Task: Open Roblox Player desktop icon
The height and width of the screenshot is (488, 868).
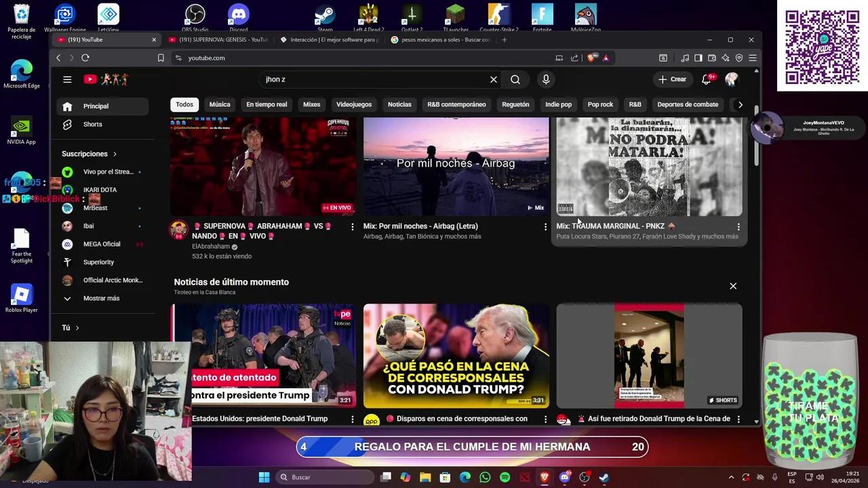Action: 21,298
